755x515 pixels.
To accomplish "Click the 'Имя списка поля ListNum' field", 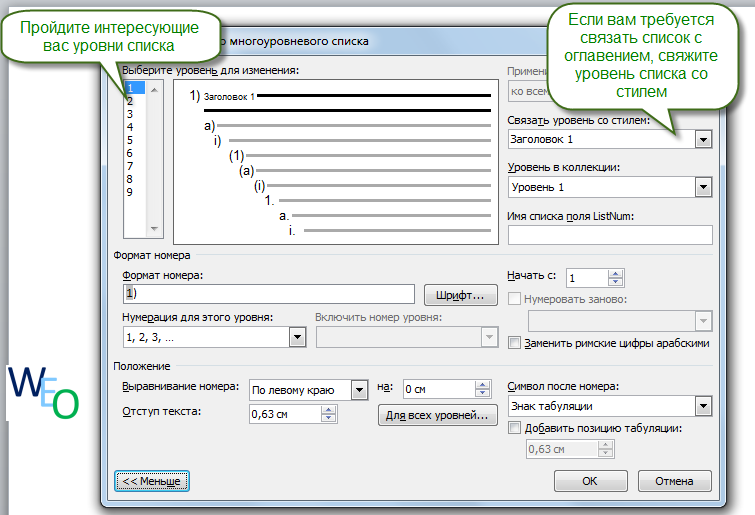I will (609, 235).
